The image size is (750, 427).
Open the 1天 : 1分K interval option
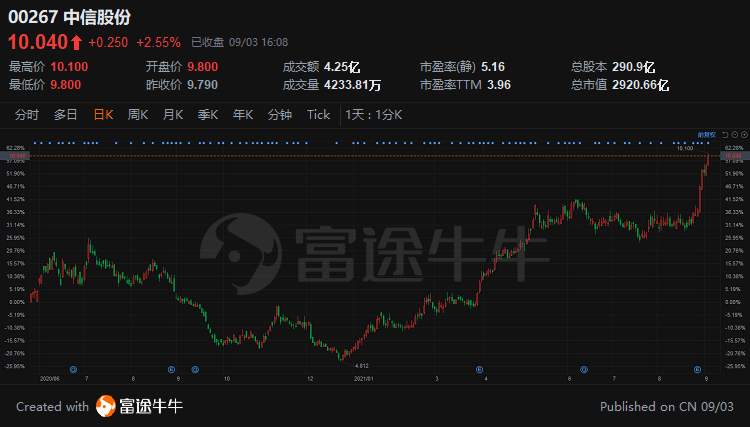[x=374, y=115]
